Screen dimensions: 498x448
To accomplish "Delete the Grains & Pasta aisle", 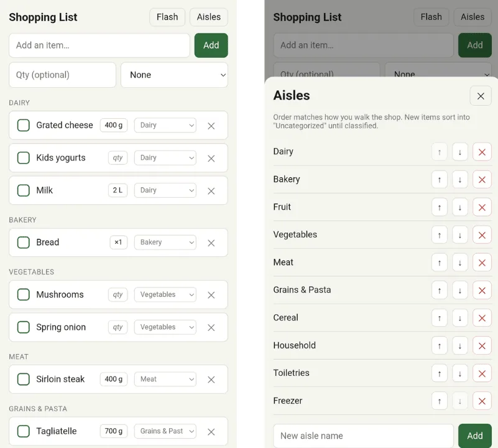I will coord(482,291).
